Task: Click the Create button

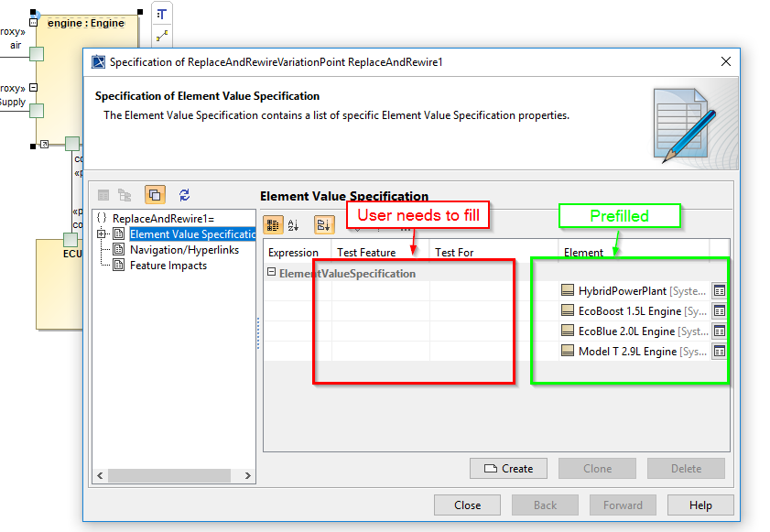Action: click(x=508, y=469)
